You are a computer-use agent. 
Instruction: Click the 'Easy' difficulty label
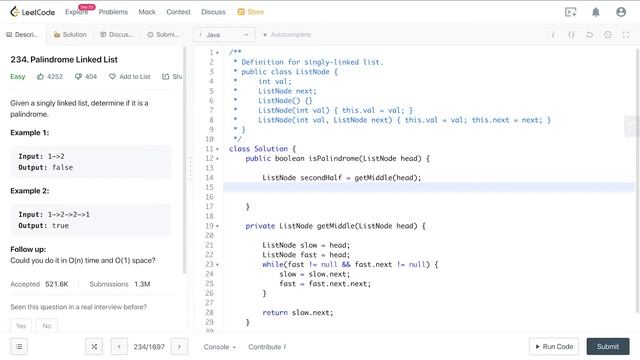click(x=18, y=76)
